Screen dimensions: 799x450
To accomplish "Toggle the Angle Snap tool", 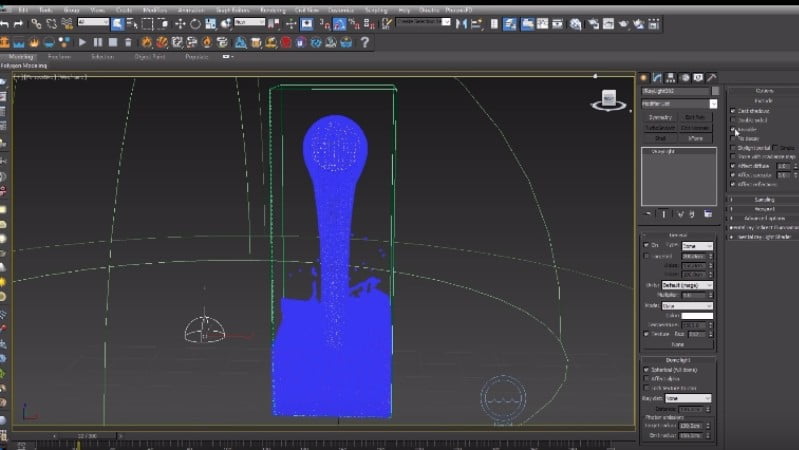I will (x=339, y=23).
